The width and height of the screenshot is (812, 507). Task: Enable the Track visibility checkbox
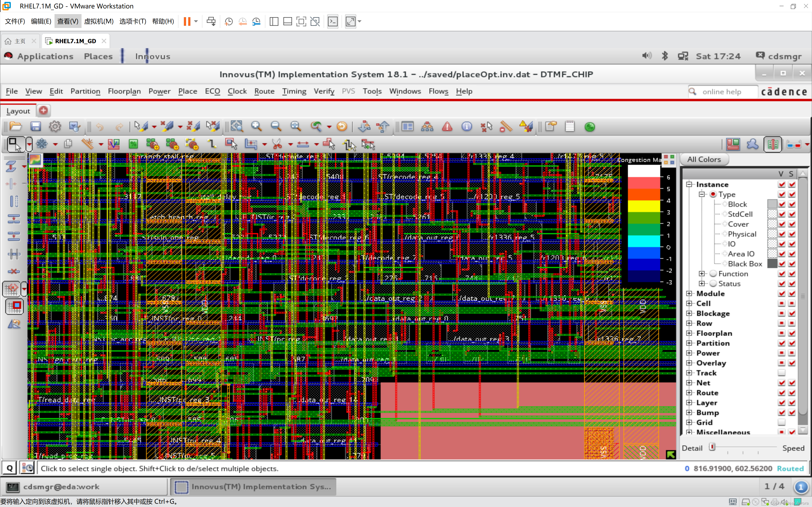point(781,373)
